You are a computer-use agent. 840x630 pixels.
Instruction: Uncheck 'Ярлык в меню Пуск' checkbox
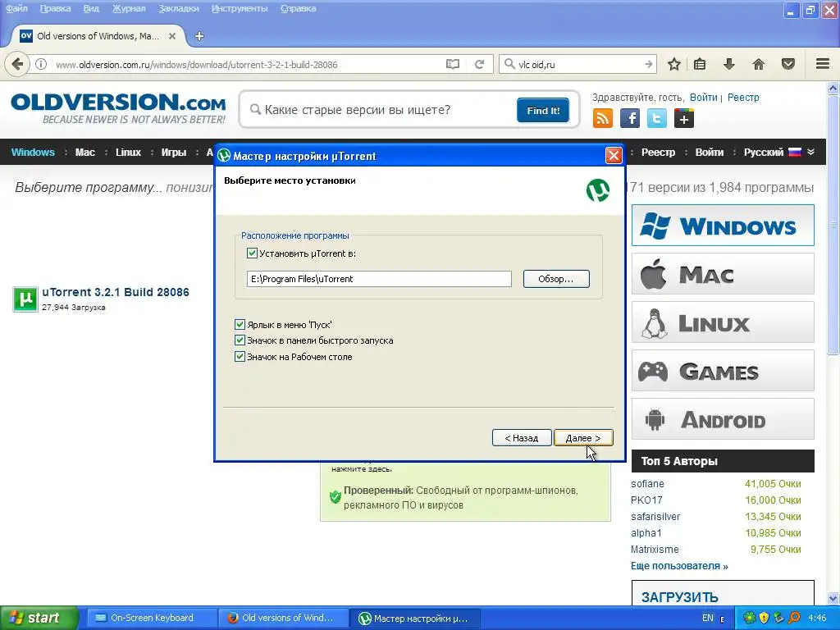[x=240, y=324]
